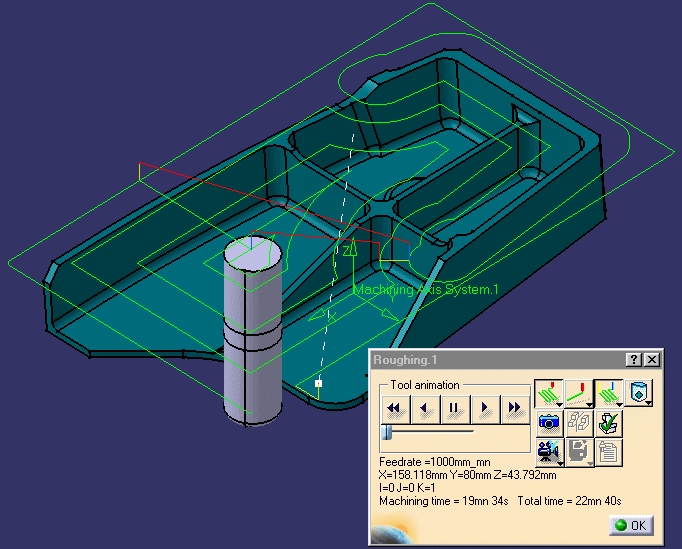
Task: Click the tool animation speed slider
Action: click(x=386, y=431)
